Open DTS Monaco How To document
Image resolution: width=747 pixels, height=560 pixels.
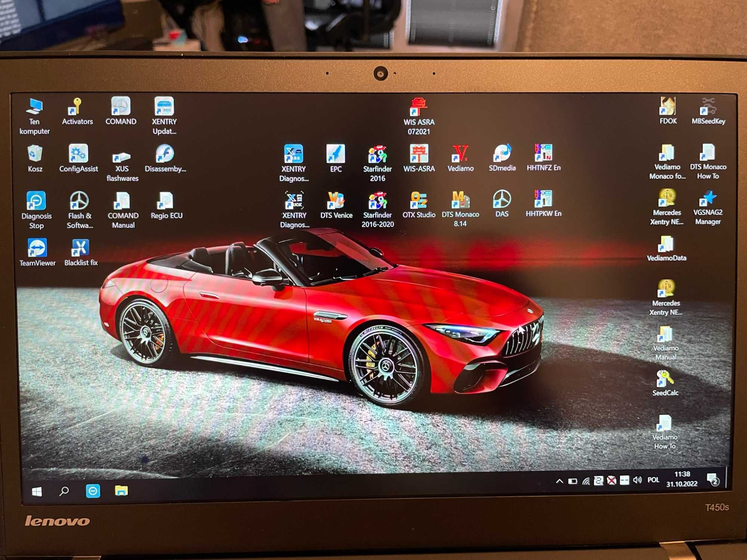coord(708,162)
